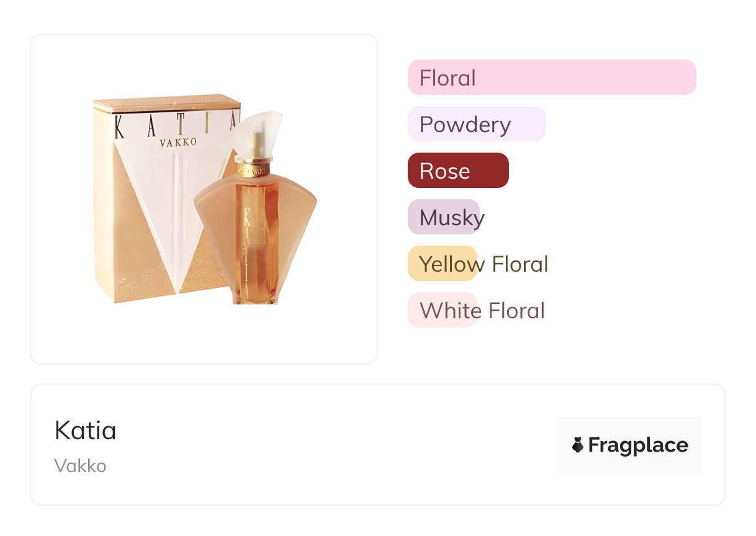Pick the dark red Rose accord

458,171
